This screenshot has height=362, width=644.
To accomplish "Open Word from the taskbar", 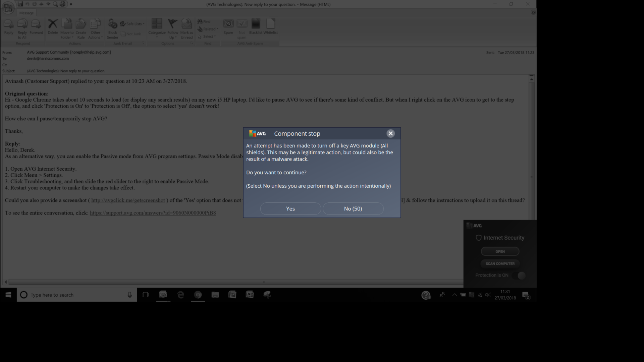I will click(232, 295).
